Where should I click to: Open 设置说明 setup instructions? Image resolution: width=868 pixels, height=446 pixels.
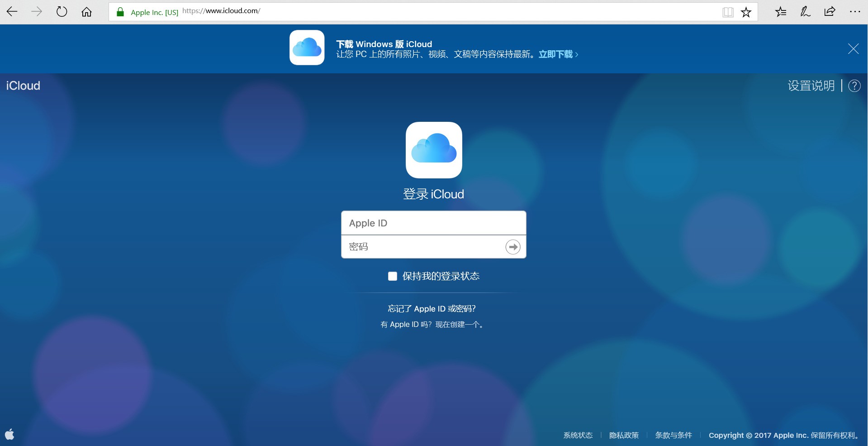point(811,86)
